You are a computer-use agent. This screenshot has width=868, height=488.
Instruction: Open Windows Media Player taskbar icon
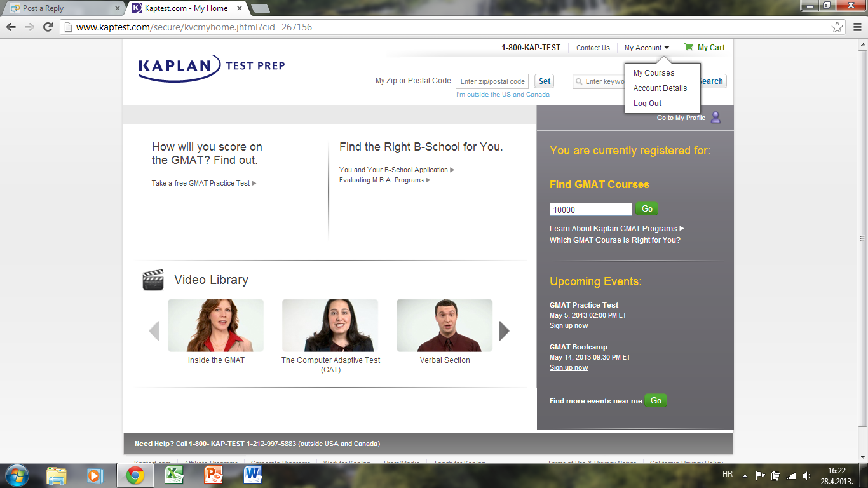[x=95, y=475]
